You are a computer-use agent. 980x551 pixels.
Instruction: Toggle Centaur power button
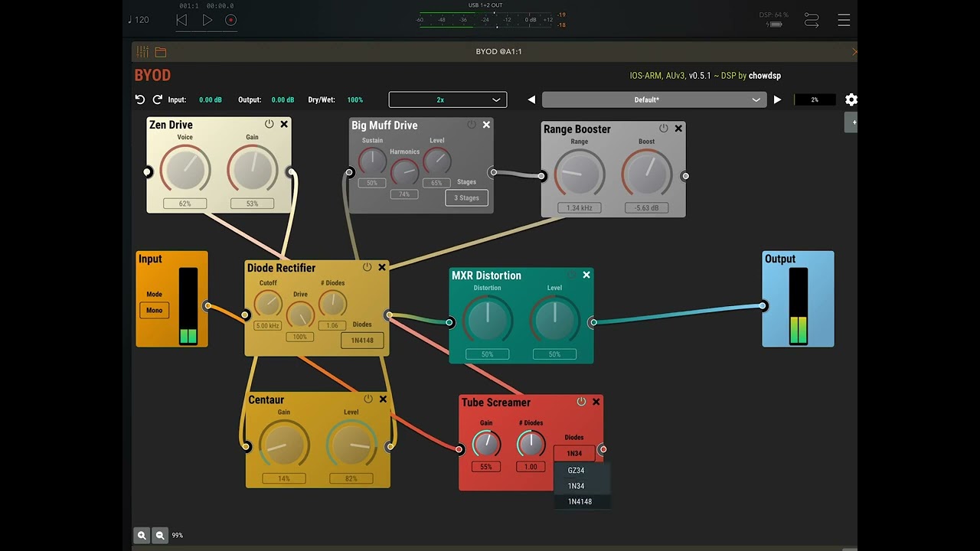point(368,399)
